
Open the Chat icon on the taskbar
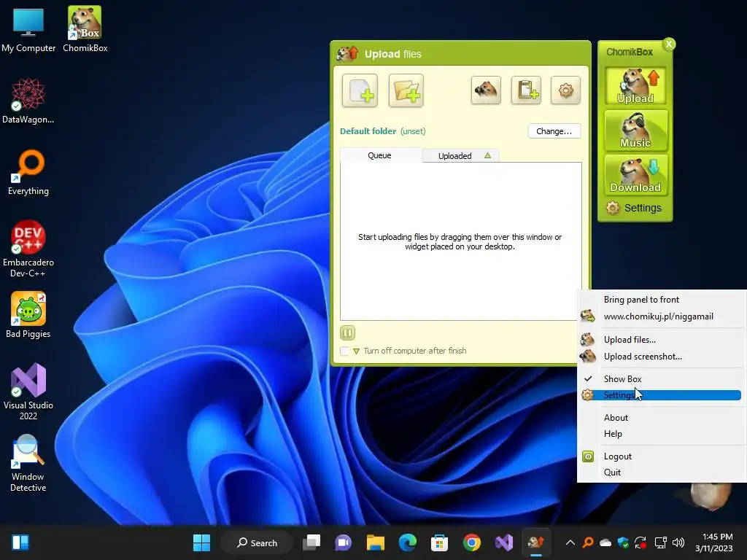pyautogui.click(x=344, y=542)
